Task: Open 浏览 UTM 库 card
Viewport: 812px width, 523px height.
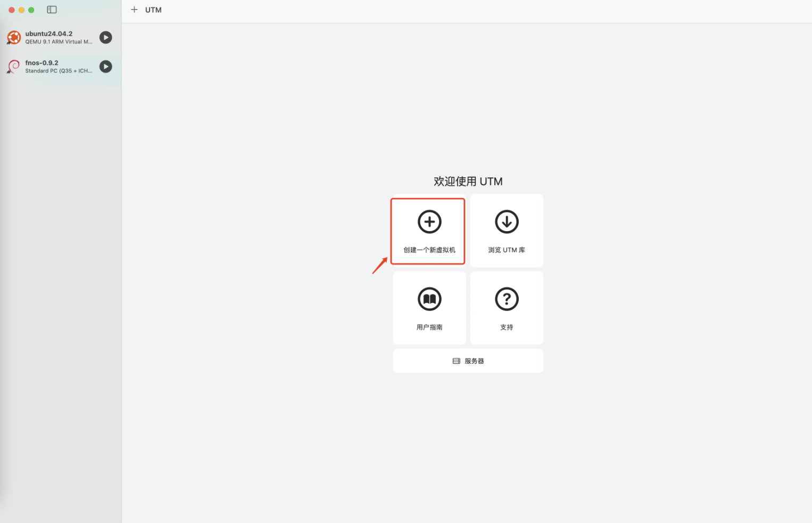Action: pyautogui.click(x=507, y=231)
